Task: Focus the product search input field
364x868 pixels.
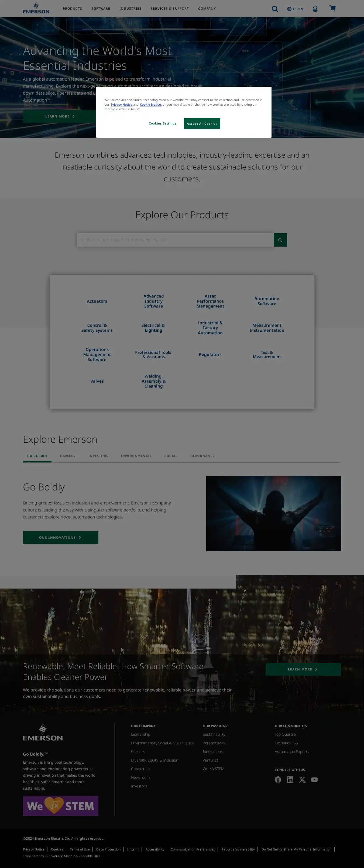Action: click(175, 240)
